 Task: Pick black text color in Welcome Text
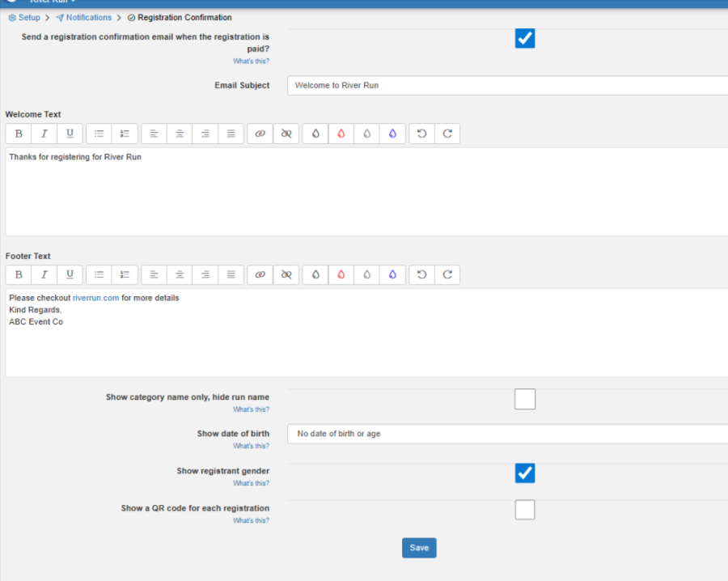pos(315,134)
